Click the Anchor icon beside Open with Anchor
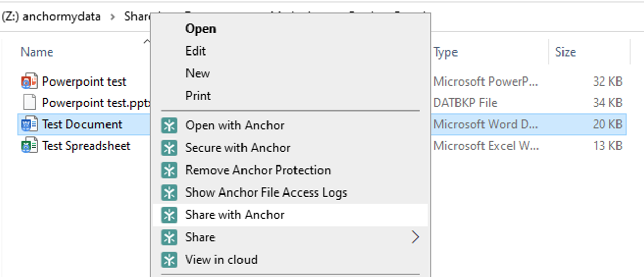The height and width of the screenshot is (277, 644). [x=169, y=125]
